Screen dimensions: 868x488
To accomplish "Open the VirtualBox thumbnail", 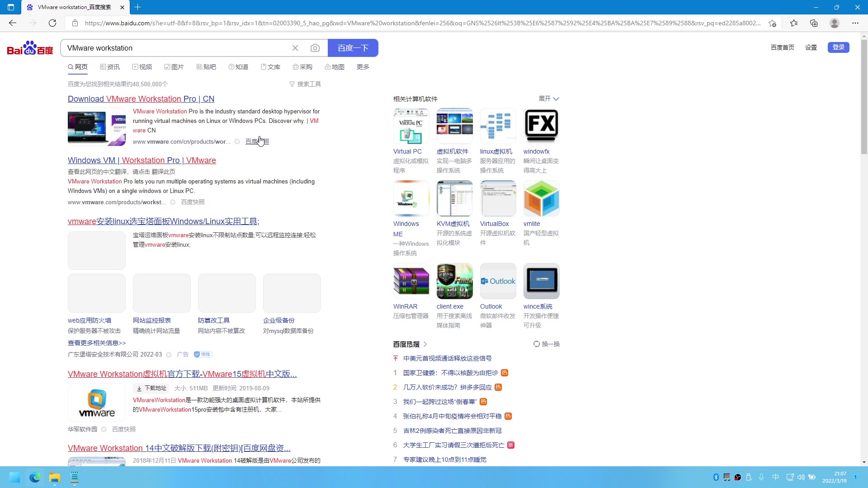I will tap(498, 198).
